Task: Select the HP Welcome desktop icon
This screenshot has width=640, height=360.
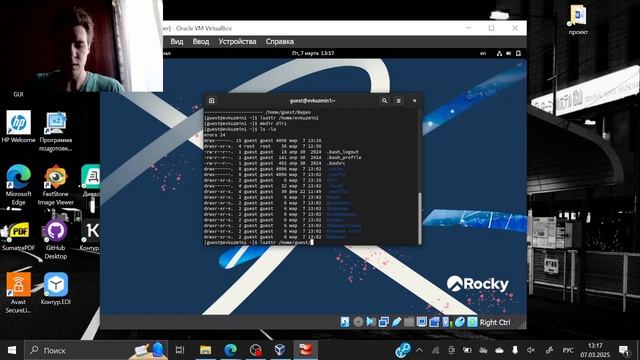Action: pos(18,127)
